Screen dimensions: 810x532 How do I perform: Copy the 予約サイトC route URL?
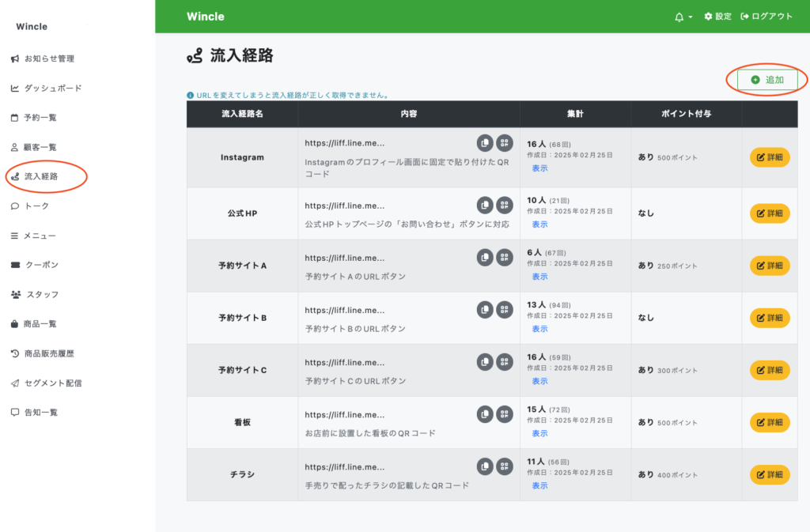click(485, 362)
